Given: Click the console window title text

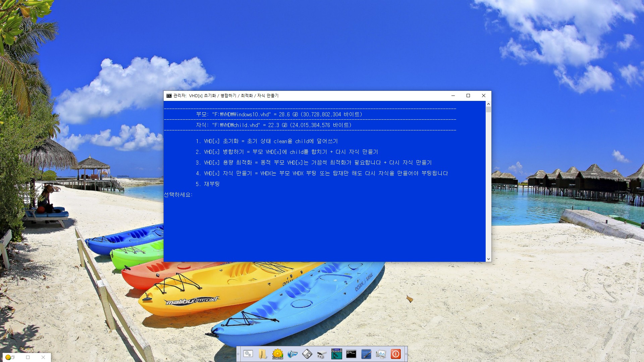Looking at the screenshot, I should click(x=226, y=96).
